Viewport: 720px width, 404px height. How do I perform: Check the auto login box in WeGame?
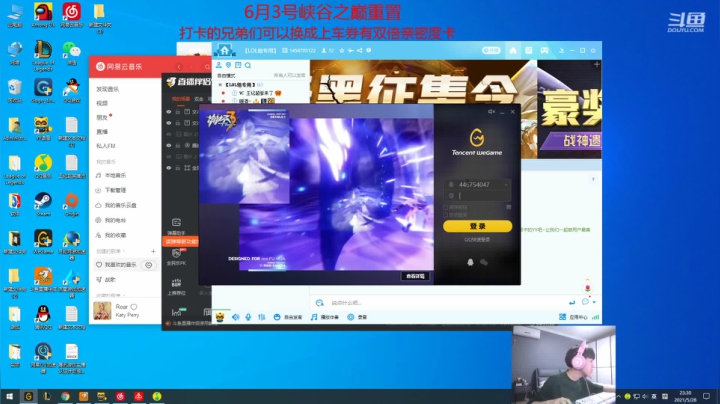(x=445, y=214)
